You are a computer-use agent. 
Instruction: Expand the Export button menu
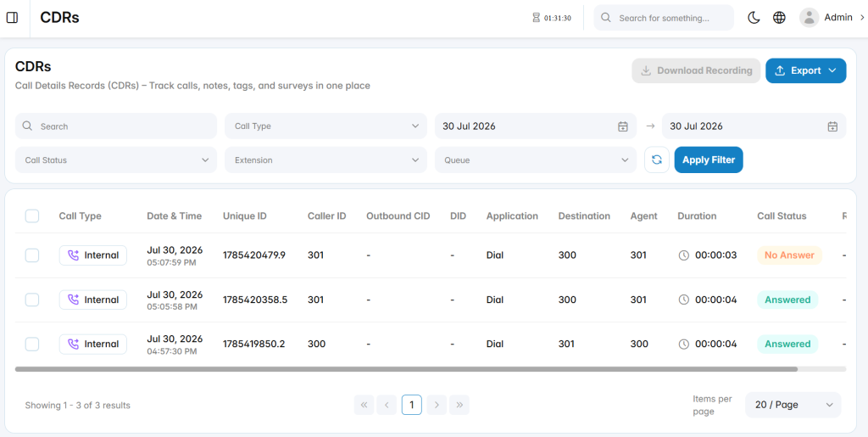tap(805, 71)
